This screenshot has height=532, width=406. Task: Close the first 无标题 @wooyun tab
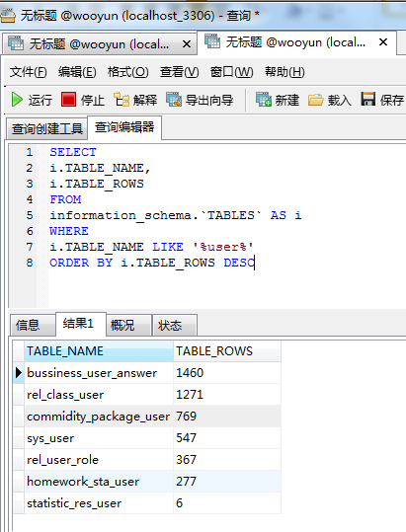[x=187, y=44]
